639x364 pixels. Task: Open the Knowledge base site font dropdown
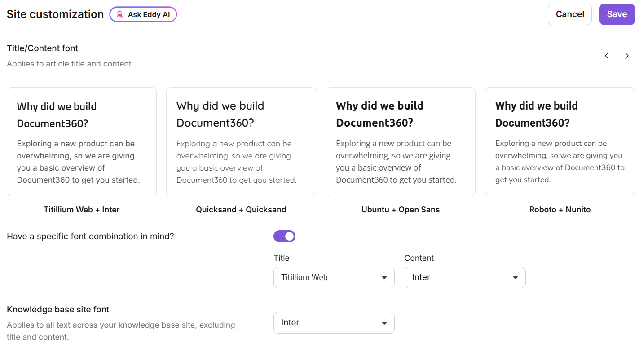pos(334,323)
